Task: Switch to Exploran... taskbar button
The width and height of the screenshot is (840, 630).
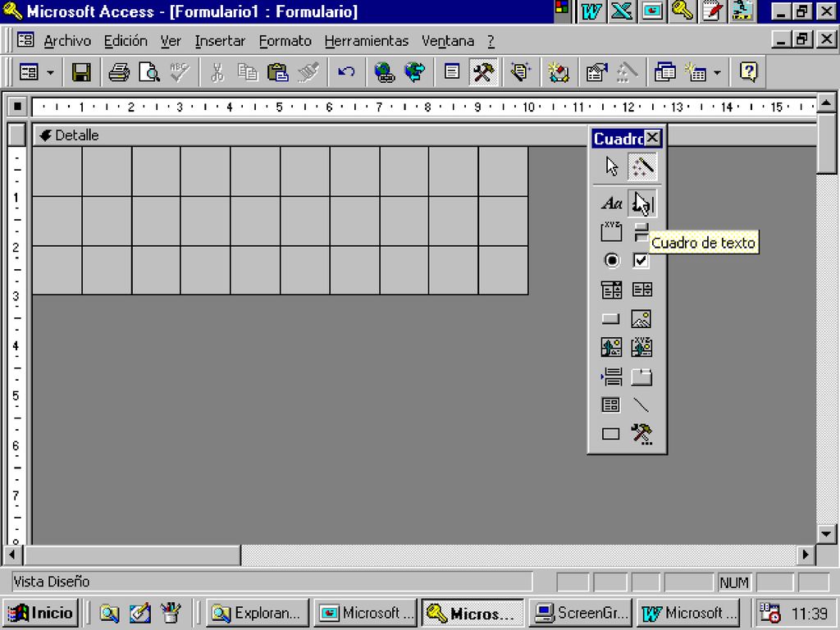Action: (257, 613)
